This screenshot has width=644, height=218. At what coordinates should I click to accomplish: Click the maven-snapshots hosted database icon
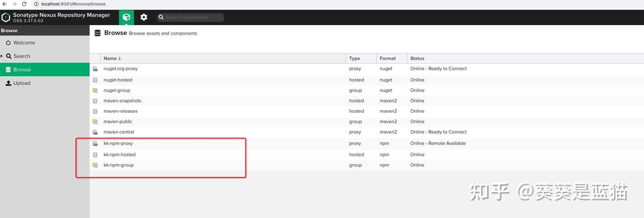pyautogui.click(x=95, y=101)
